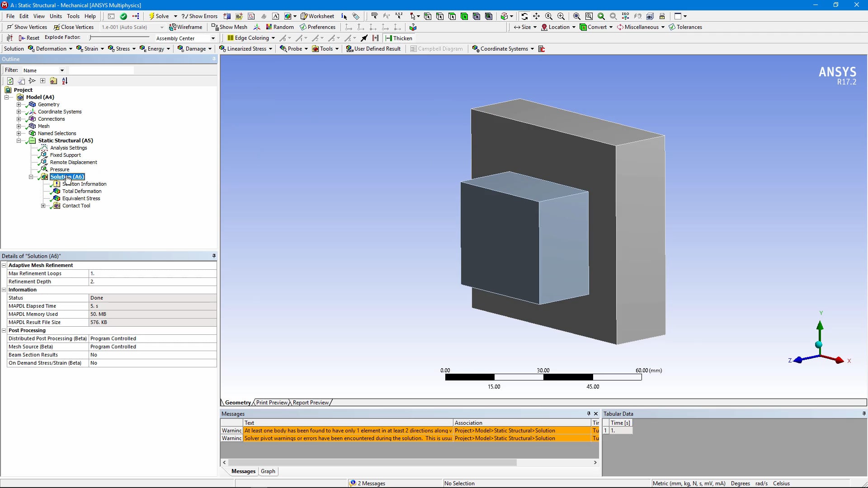Click the Edge selection filter icon
The image size is (868, 488).
pyautogui.click(x=440, y=16)
